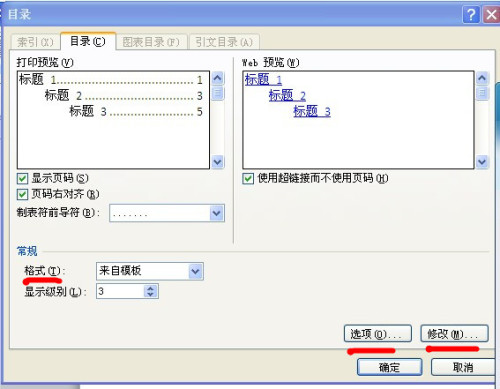Click the 标题 2 link in Web preview

287,96
